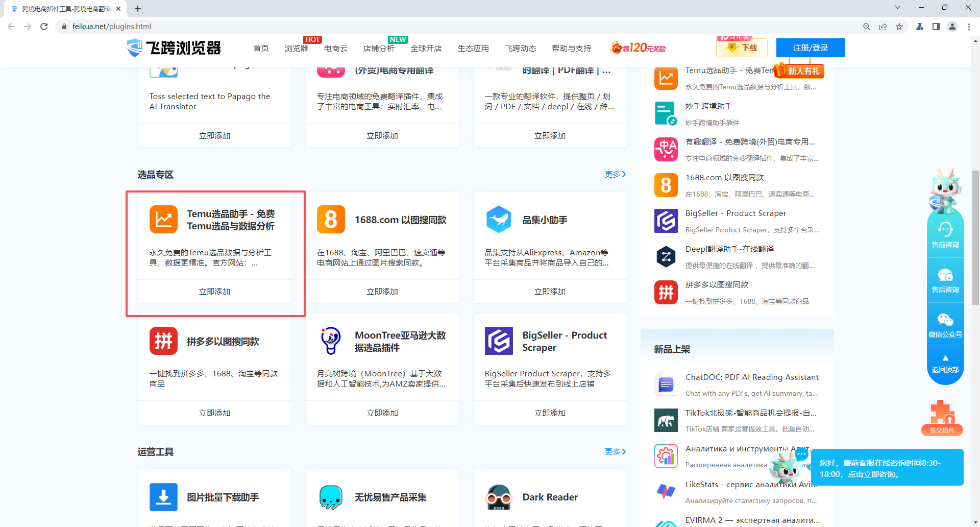Share this page icon in address bar
This screenshot has height=527, width=980.
pyautogui.click(x=883, y=27)
